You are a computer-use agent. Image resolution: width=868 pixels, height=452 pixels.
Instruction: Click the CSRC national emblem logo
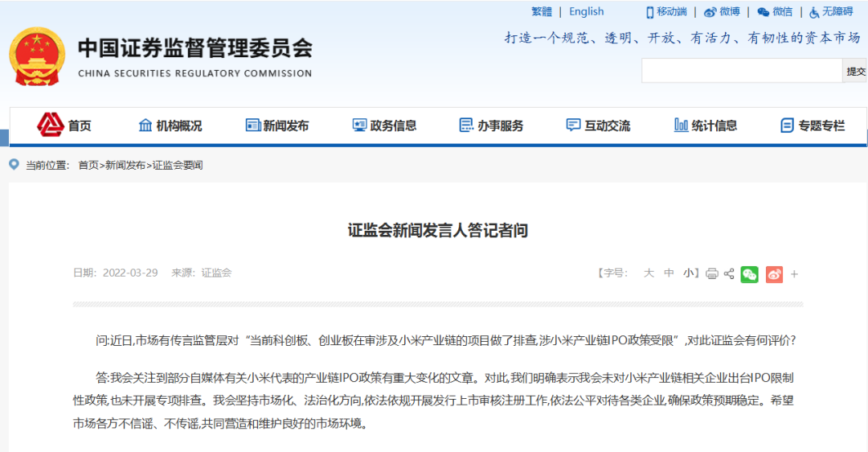pyautogui.click(x=37, y=56)
